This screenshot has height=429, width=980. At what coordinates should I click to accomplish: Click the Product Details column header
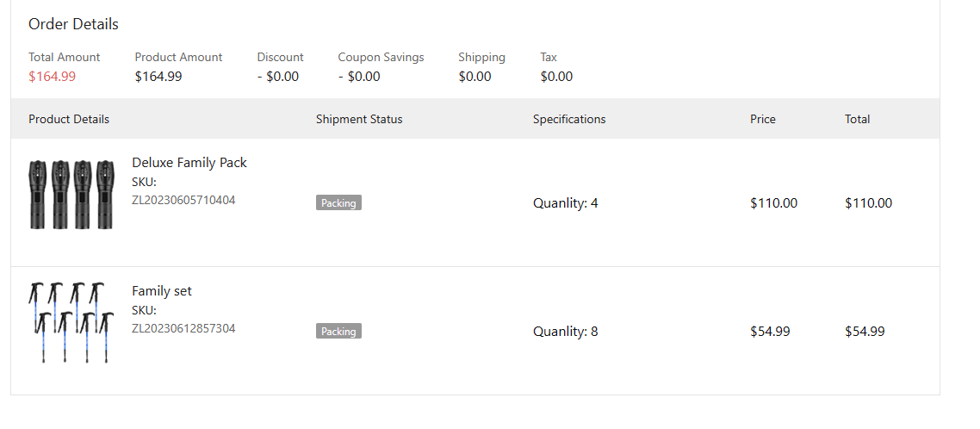pos(69,119)
